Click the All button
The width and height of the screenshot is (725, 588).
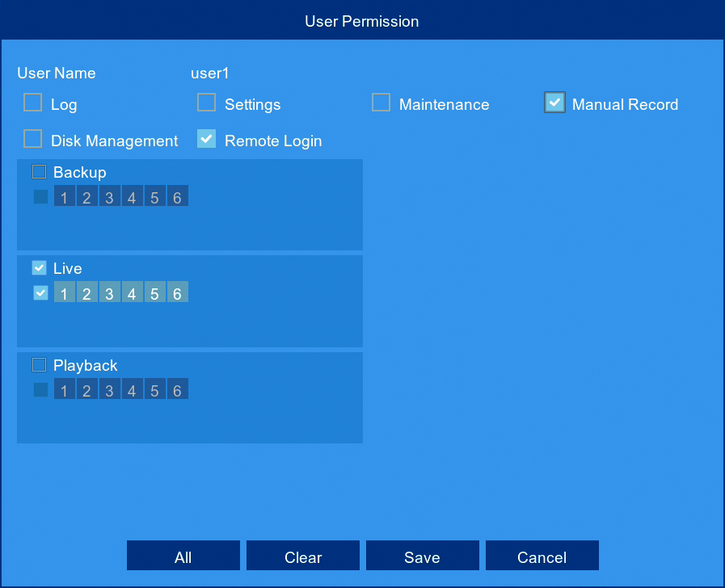183,556
